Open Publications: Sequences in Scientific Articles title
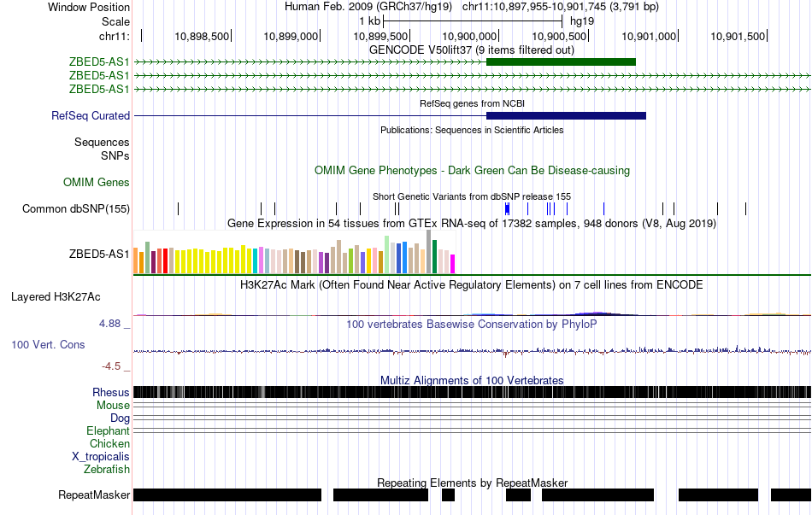812x515 pixels. [472, 130]
